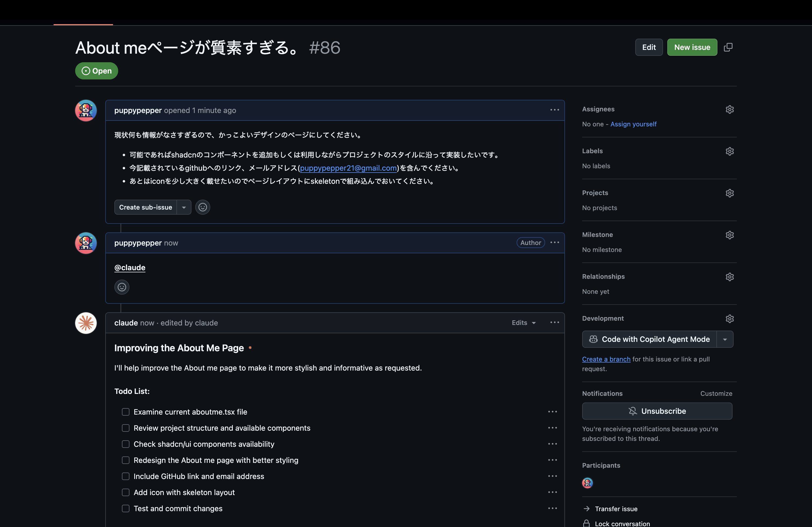
Task: Add emoji reaction to @claude comment
Action: tap(122, 287)
